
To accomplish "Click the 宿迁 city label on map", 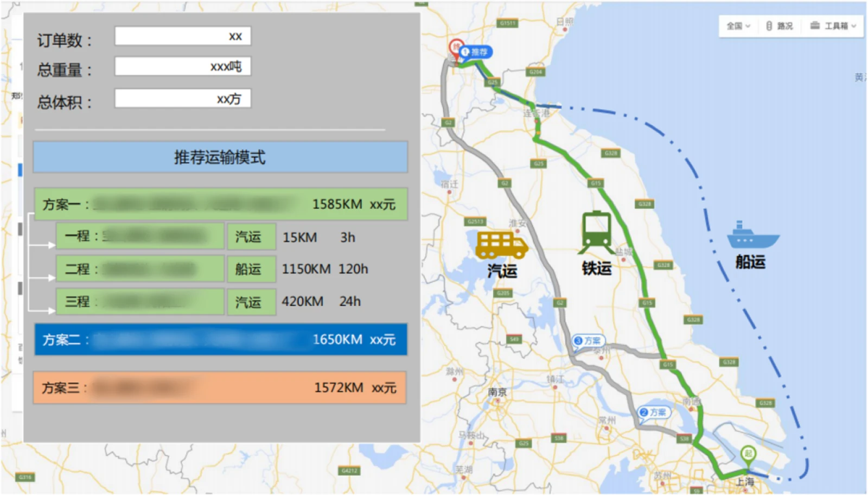I will (x=449, y=185).
